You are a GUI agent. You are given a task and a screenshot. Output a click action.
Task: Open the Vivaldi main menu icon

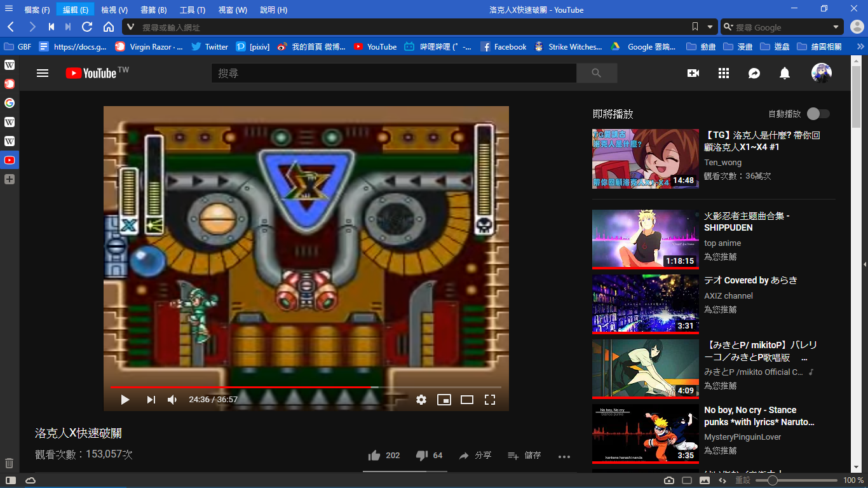pos(9,9)
